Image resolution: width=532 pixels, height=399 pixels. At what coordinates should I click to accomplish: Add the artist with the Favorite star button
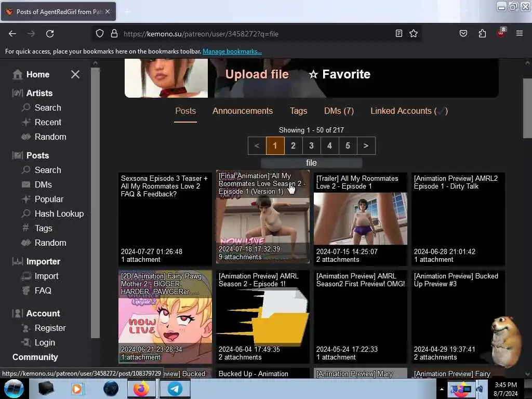pos(339,74)
